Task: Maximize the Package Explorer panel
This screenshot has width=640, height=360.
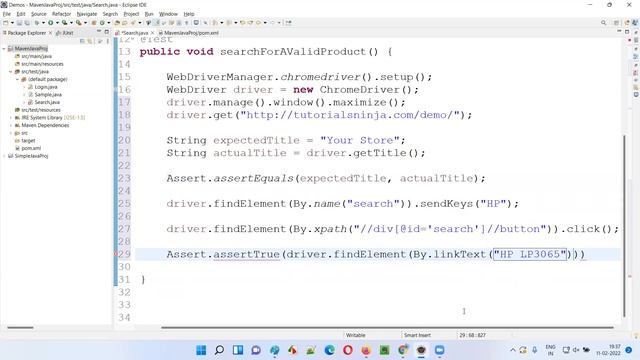Action: click(107, 32)
